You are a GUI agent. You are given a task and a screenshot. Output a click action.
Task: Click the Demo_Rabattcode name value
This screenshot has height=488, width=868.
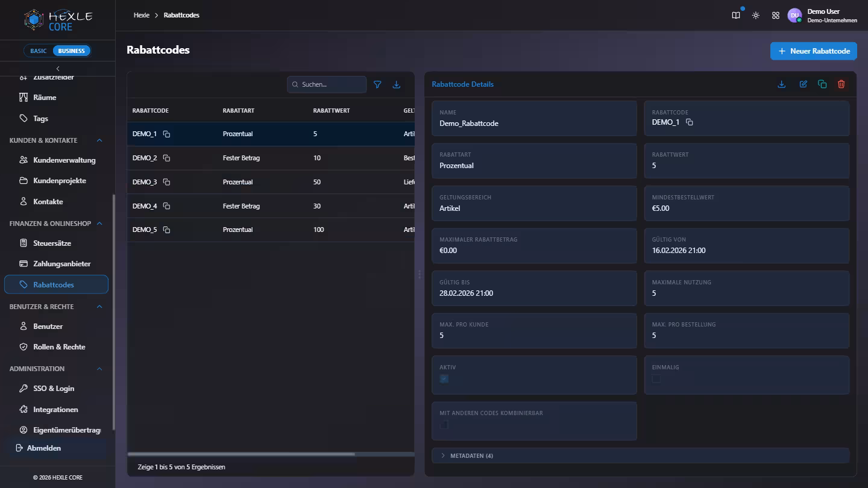[469, 124]
